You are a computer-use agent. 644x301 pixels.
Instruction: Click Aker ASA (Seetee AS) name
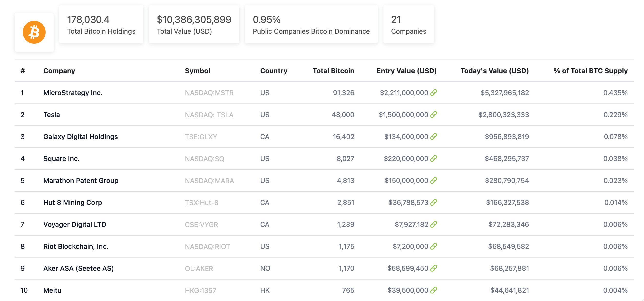pos(78,268)
